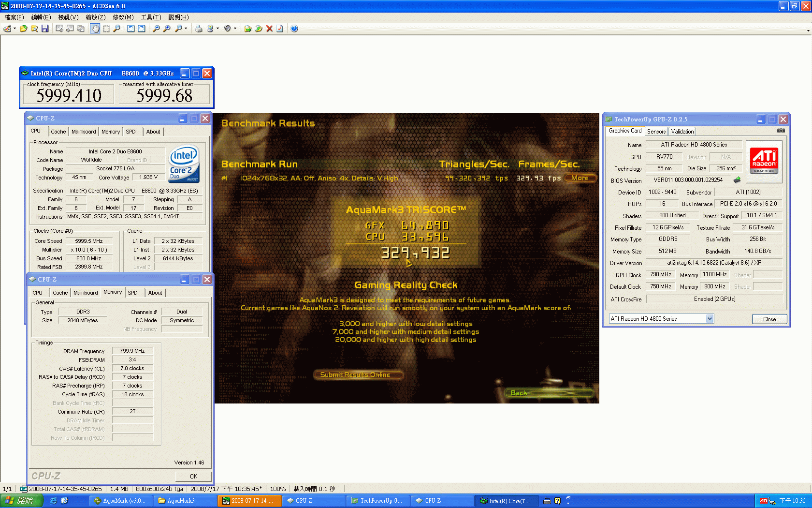Click the GPU-Z camera screenshot icon
812x508 pixels.
(x=781, y=131)
